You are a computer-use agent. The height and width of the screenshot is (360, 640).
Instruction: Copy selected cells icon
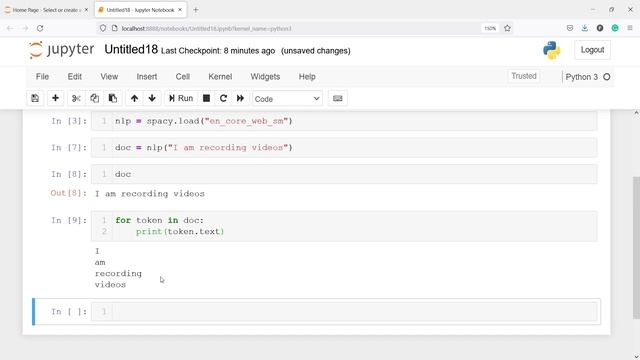coord(94,98)
